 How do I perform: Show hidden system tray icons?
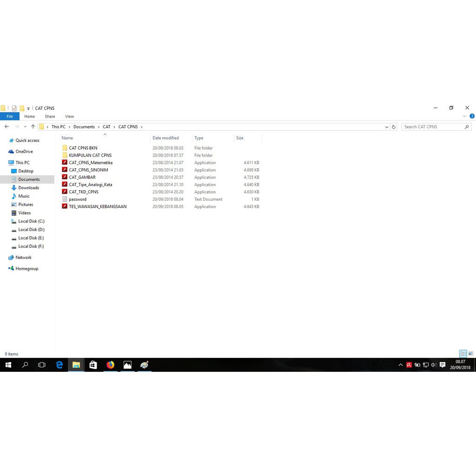tap(401, 365)
